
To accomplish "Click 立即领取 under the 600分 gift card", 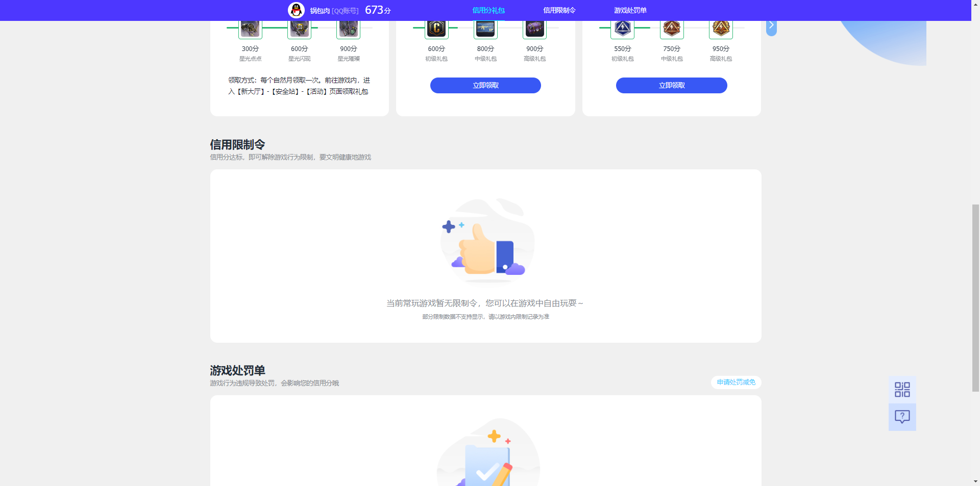I will 485,85.
